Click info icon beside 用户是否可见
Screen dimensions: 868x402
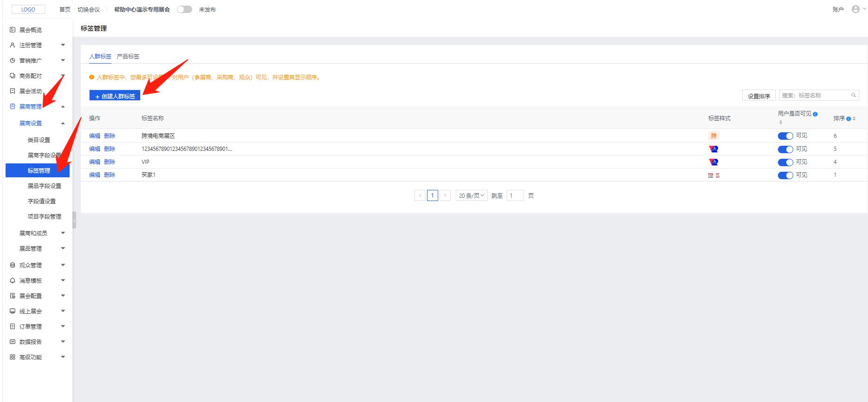(x=815, y=114)
